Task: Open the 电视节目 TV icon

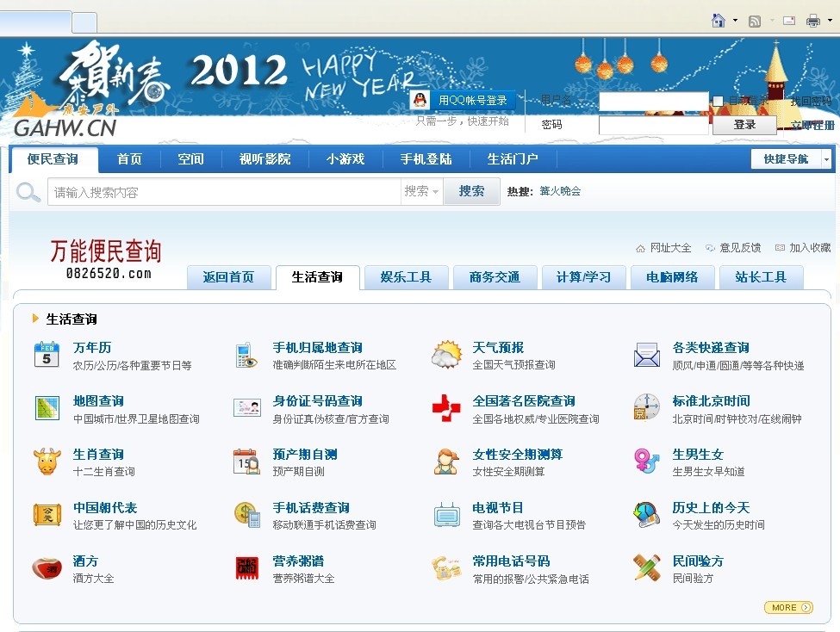Action: [x=447, y=515]
